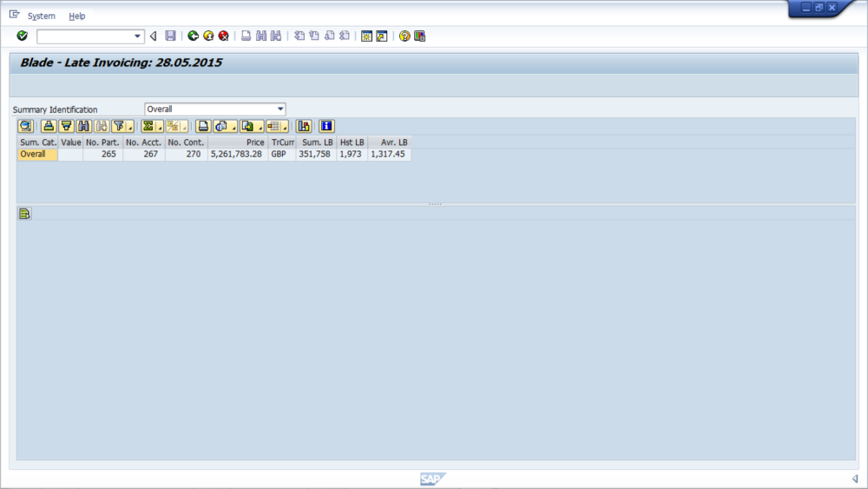Click the Display Graphic chart icon

(303, 126)
